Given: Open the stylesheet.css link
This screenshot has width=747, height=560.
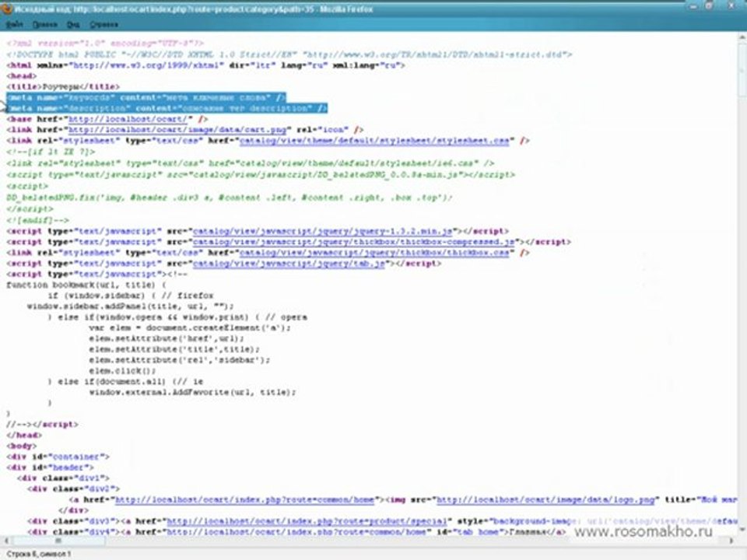Looking at the screenshot, I should coord(374,141).
